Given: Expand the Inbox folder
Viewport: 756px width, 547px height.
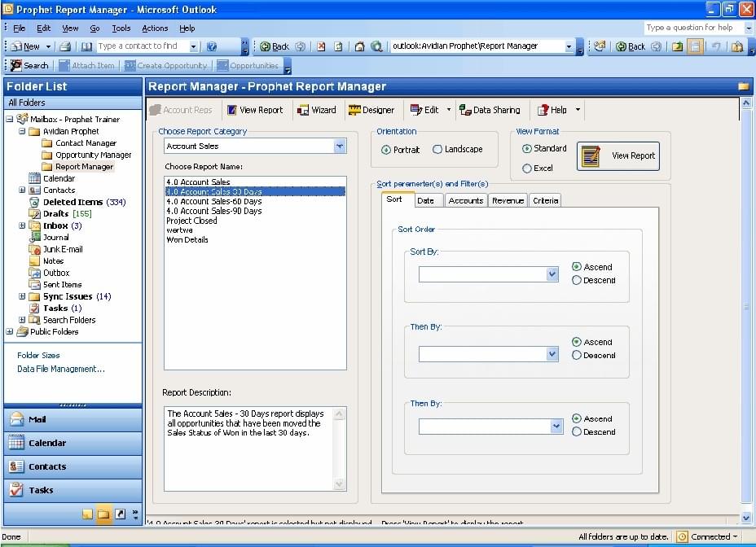Looking at the screenshot, I should pos(22,225).
